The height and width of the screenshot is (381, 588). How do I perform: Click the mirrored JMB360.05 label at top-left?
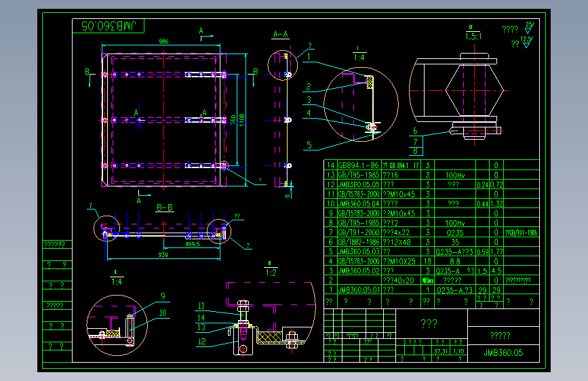pos(109,26)
